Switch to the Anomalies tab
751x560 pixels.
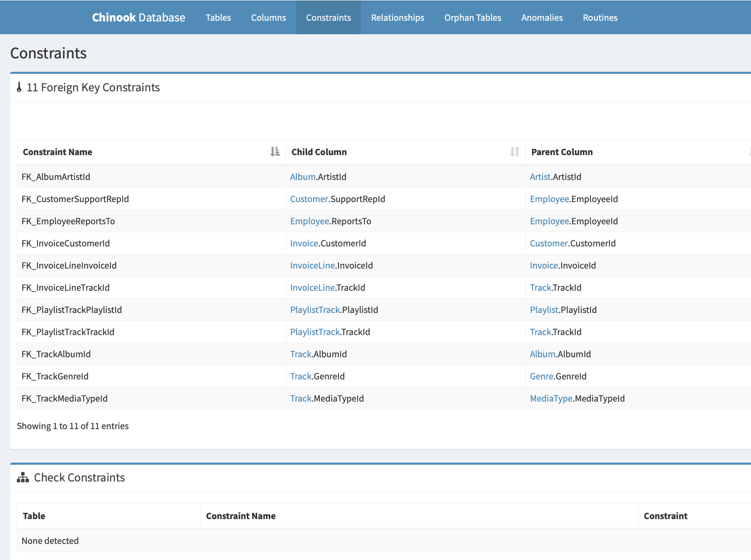[x=542, y=17]
